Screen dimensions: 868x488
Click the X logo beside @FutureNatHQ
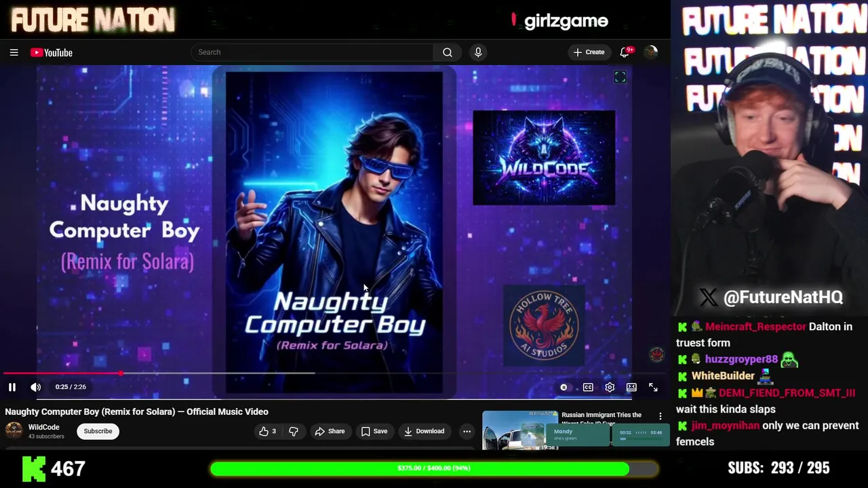pyautogui.click(x=708, y=297)
